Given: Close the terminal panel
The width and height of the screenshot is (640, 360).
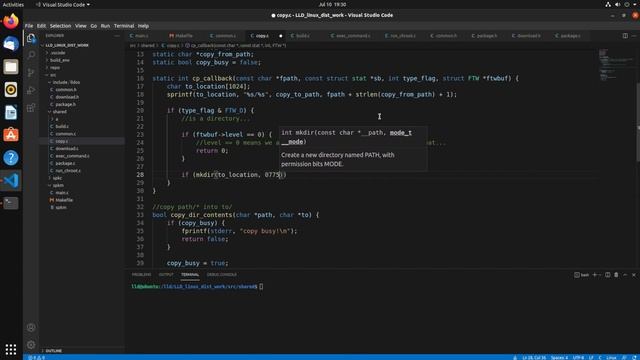Looking at the screenshot, I should 634,275.
